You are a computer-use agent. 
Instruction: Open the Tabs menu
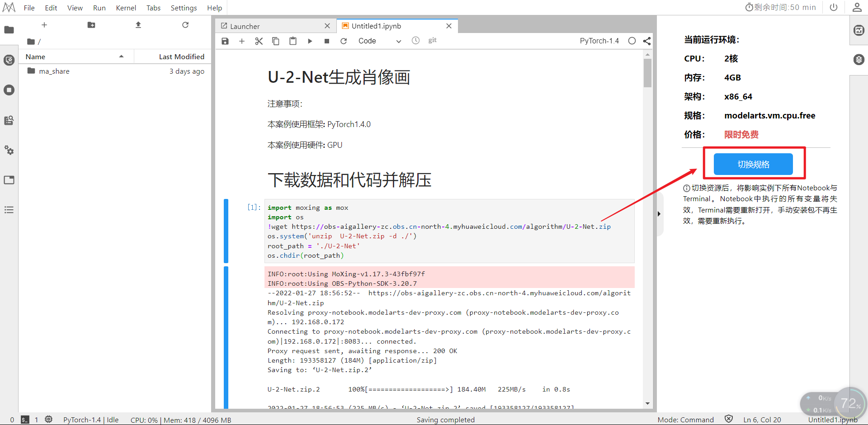tap(154, 8)
